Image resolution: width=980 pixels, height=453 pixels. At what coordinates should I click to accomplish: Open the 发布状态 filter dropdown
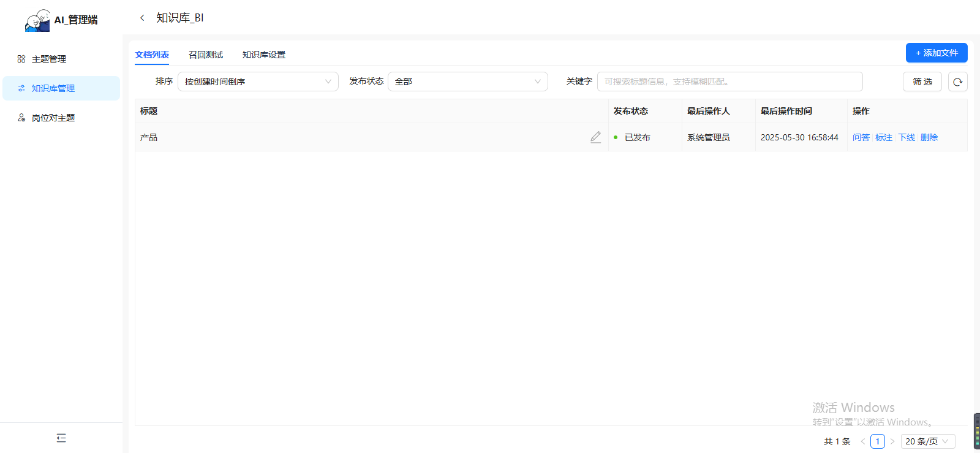[x=467, y=82]
